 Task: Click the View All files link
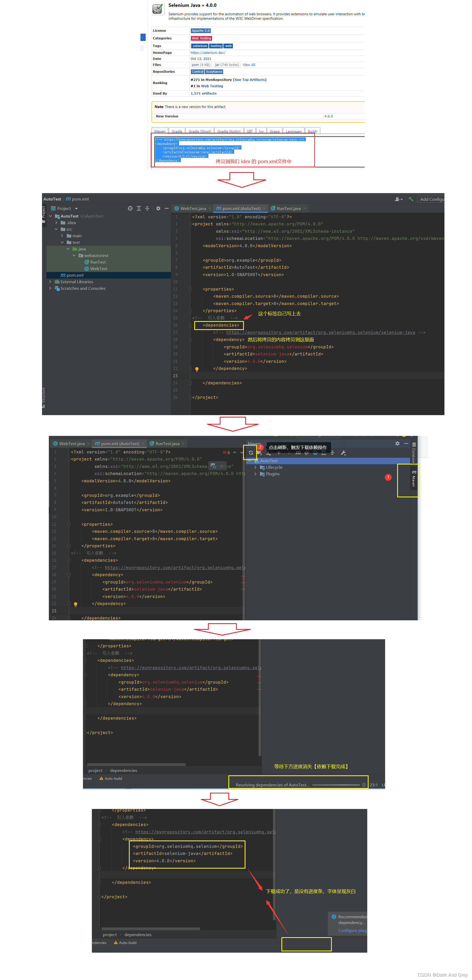click(249, 65)
